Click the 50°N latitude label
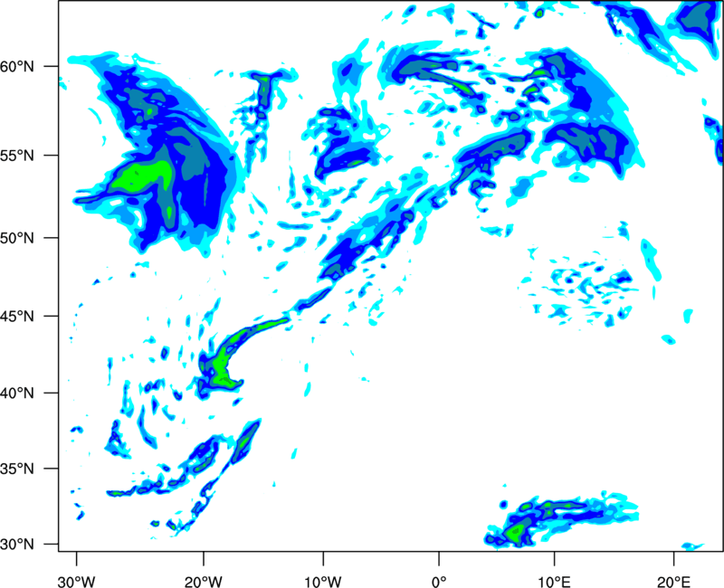 17,238
